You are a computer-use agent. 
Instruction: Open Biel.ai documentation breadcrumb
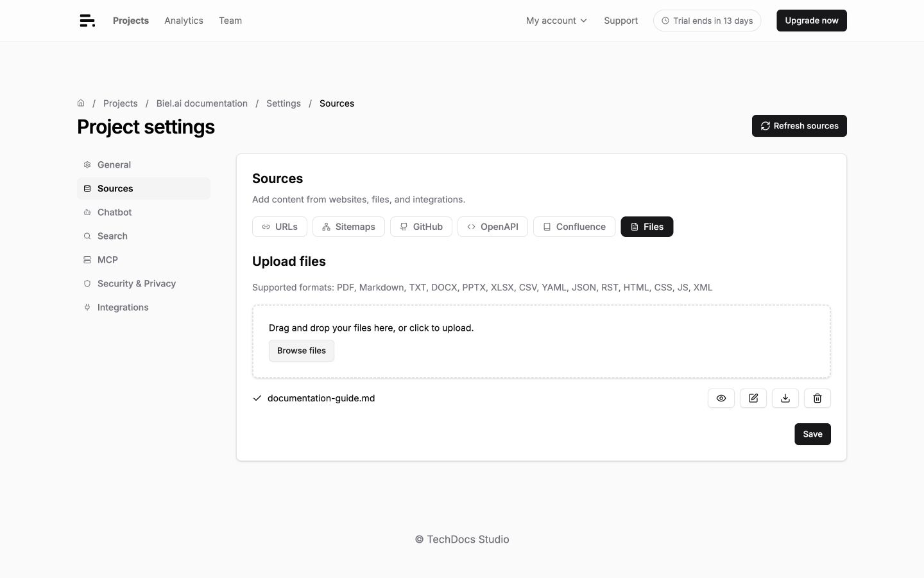click(x=202, y=103)
